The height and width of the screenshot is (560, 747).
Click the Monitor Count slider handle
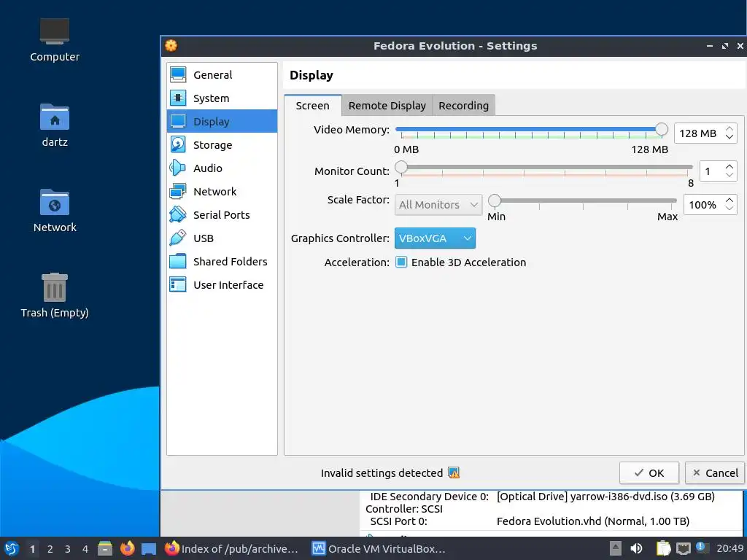[401, 167]
